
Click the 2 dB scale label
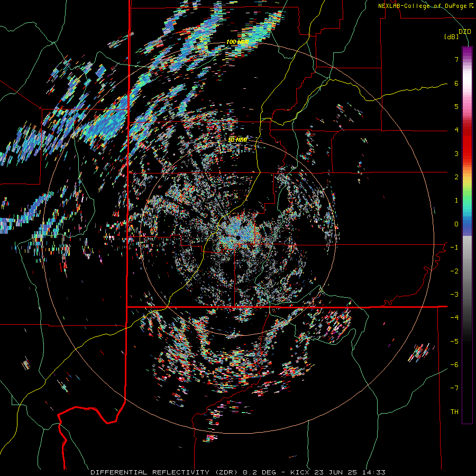coord(456,177)
